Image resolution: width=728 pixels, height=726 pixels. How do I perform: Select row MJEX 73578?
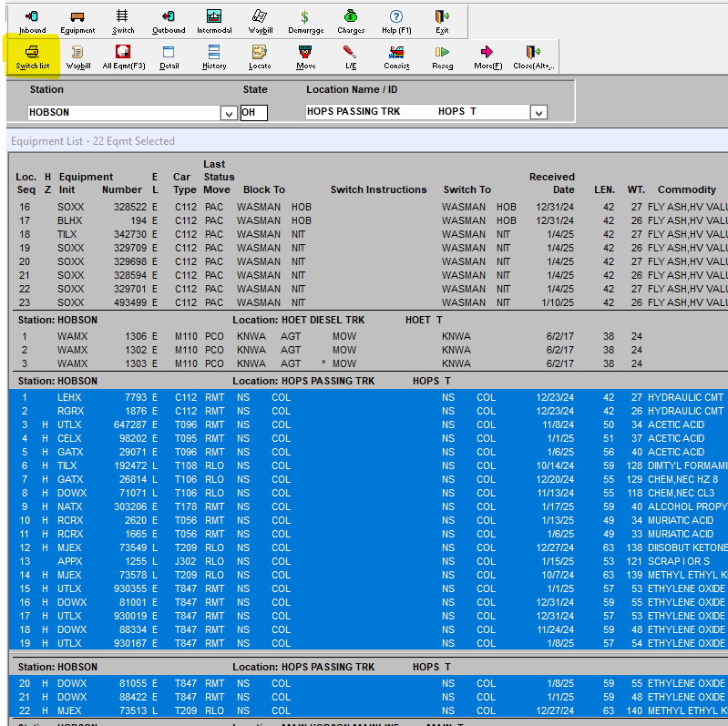click(x=368, y=575)
